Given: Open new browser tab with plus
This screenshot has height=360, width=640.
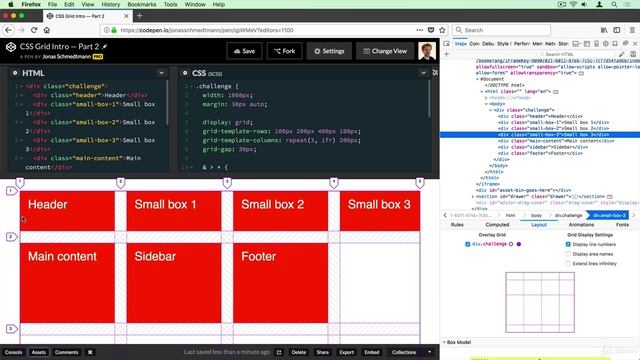Looking at the screenshot, I should pos(140,16).
